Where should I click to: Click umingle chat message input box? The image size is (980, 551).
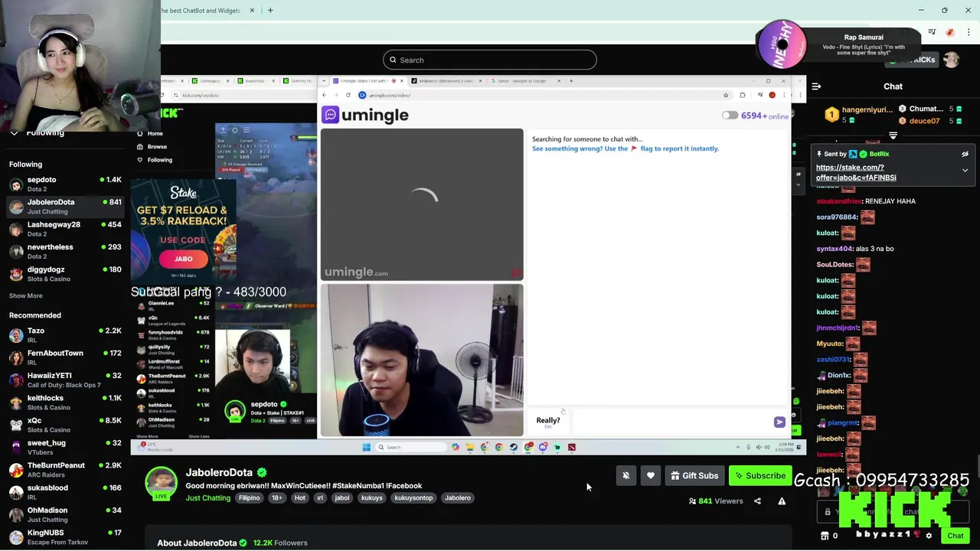[x=671, y=422]
